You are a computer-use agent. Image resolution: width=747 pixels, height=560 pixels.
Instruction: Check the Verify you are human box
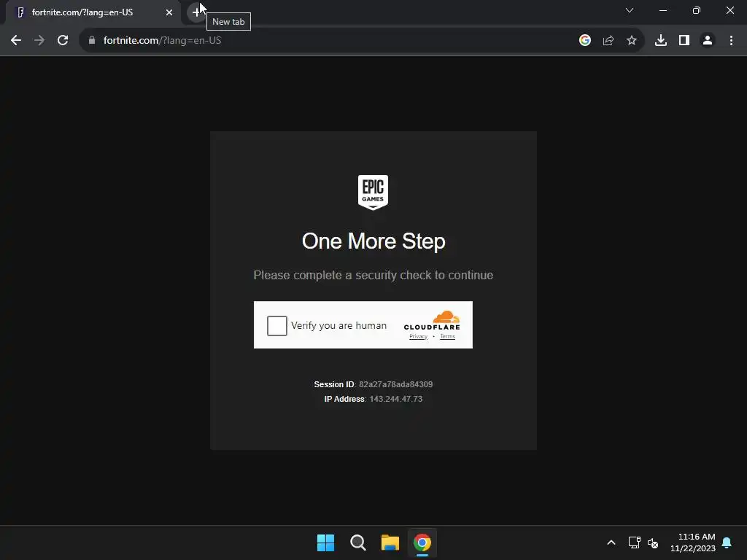coord(276,326)
